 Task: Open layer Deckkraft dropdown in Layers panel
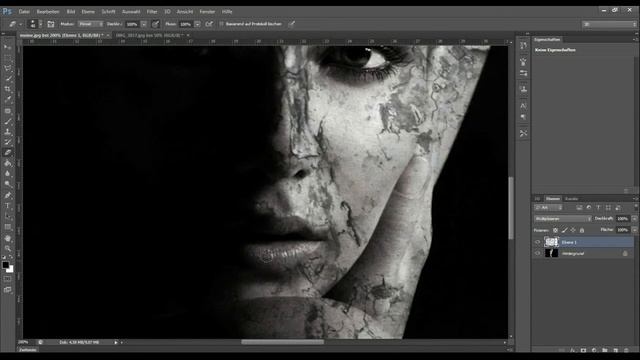point(634,219)
